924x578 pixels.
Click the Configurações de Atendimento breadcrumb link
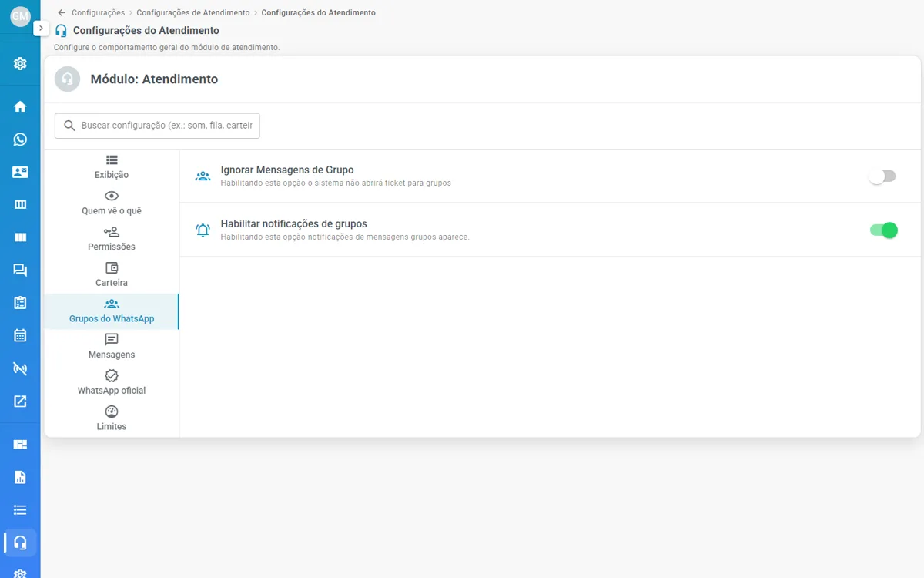(193, 13)
